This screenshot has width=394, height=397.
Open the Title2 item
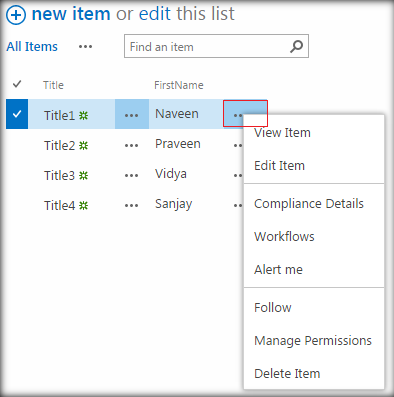point(59,146)
